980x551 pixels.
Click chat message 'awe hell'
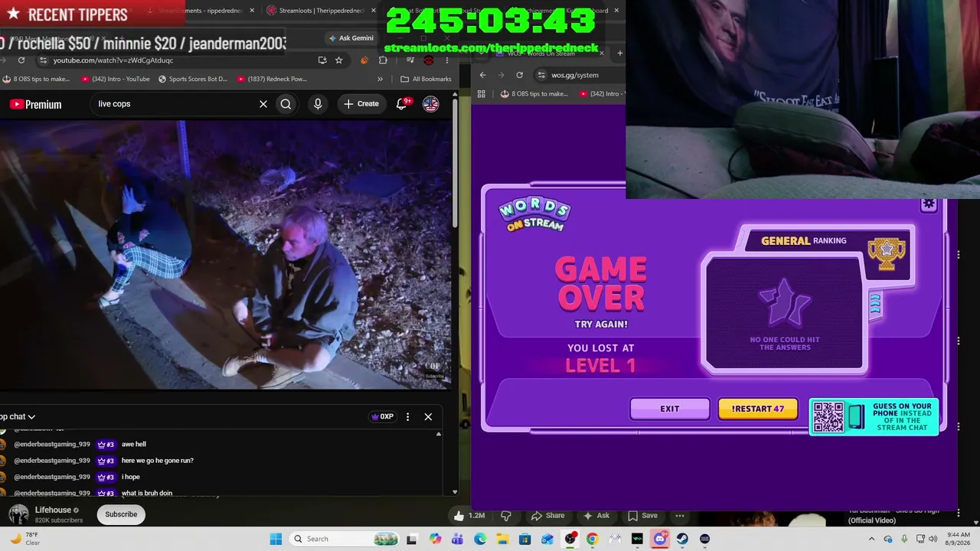(134, 444)
